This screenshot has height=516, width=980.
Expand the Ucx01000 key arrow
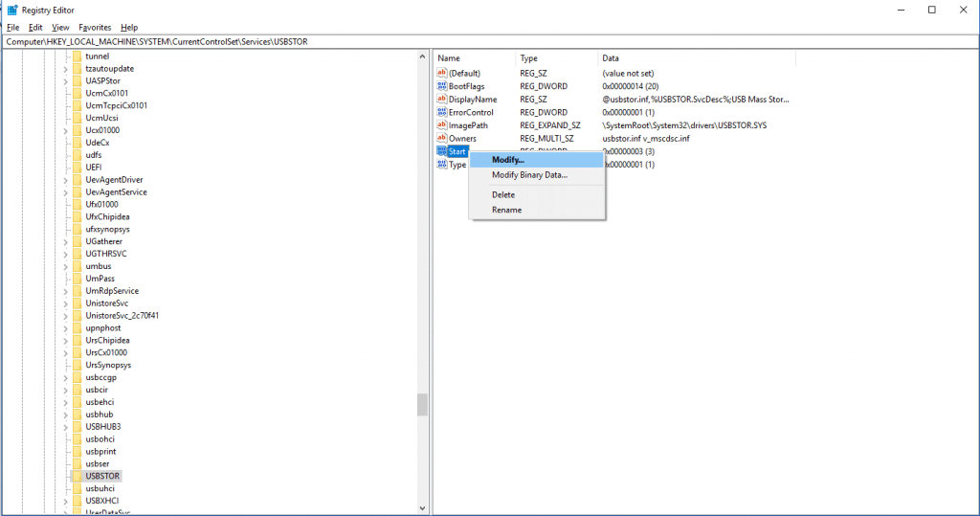tap(66, 130)
